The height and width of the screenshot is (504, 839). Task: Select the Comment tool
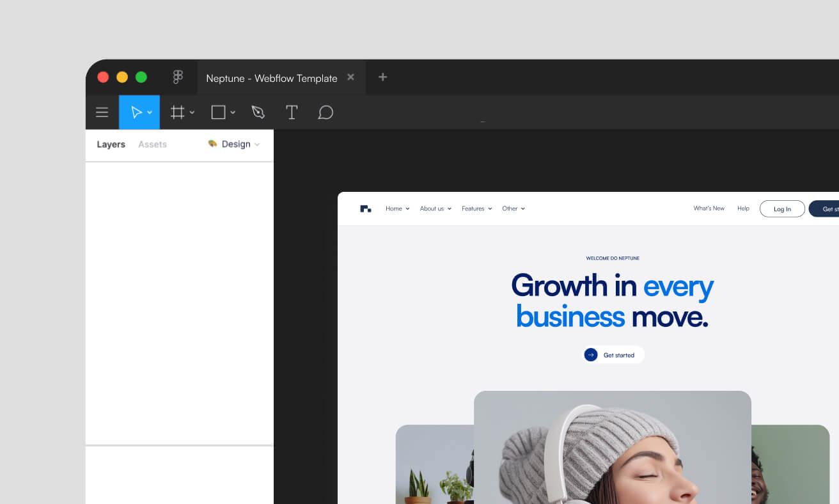coord(325,113)
